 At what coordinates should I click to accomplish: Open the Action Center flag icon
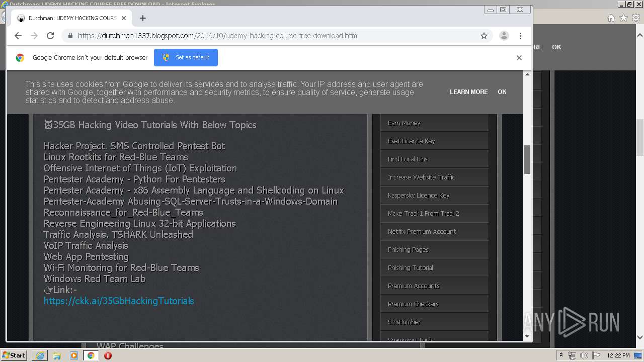coord(596,355)
